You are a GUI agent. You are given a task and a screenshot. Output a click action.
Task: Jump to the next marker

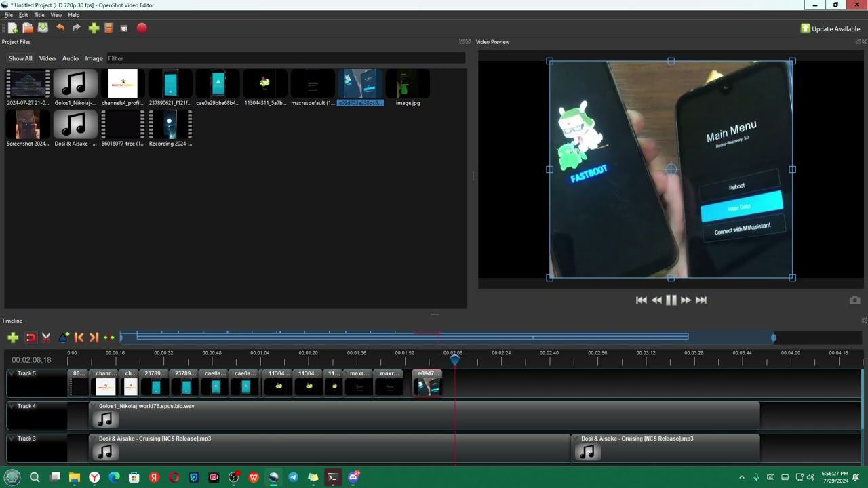point(94,338)
